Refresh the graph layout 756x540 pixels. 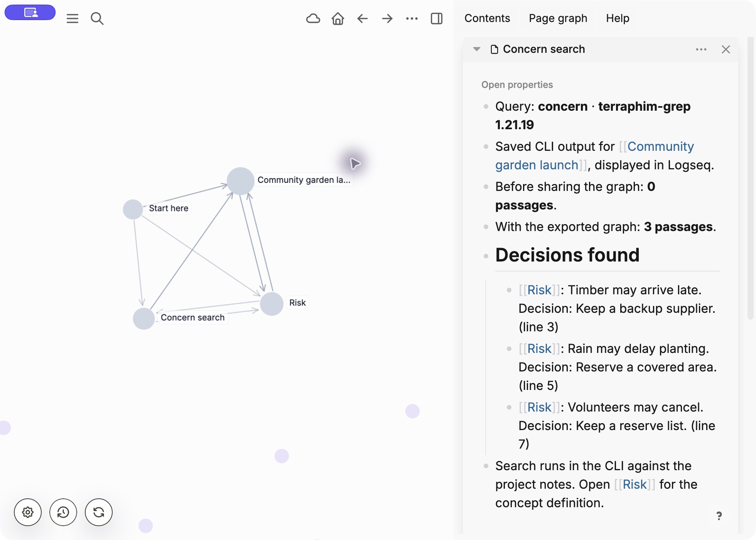(x=99, y=512)
